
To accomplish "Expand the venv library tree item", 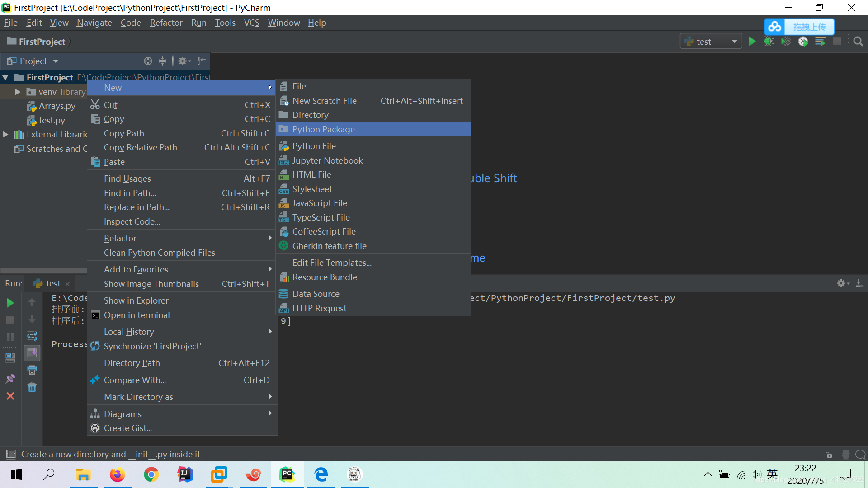I will click(17, 91).
